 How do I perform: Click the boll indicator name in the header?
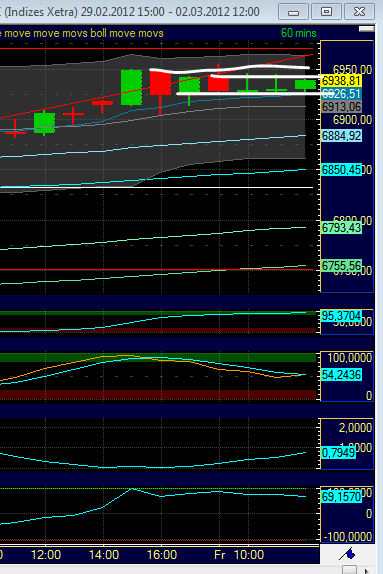[98, 33]
